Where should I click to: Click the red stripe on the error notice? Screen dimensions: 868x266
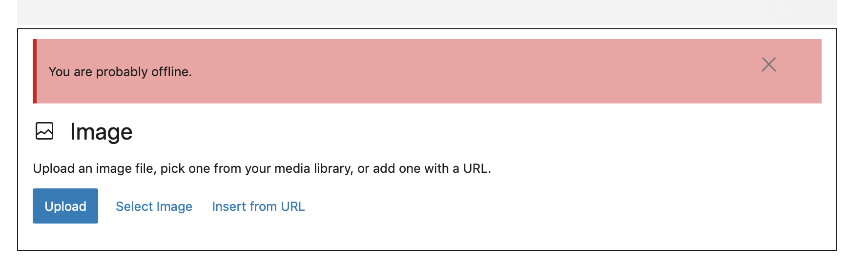click(35, 71)
